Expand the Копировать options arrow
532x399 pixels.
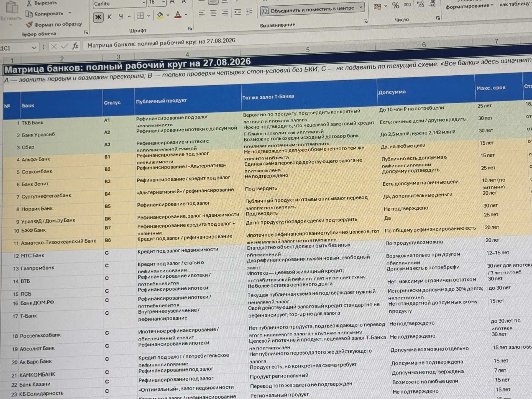(x=70, y=13)
